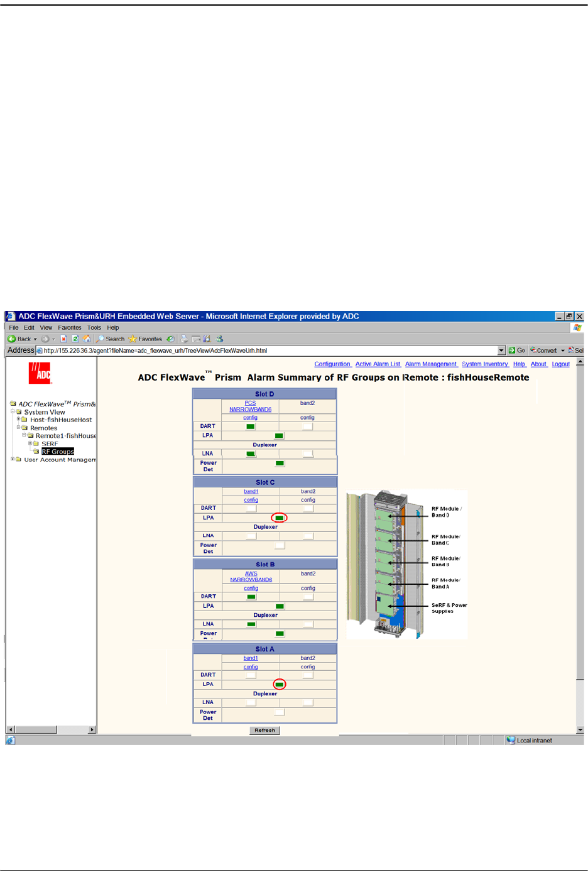Click the Slot D Power Det green indicator
Screen dimensions: 588x875
280,463
